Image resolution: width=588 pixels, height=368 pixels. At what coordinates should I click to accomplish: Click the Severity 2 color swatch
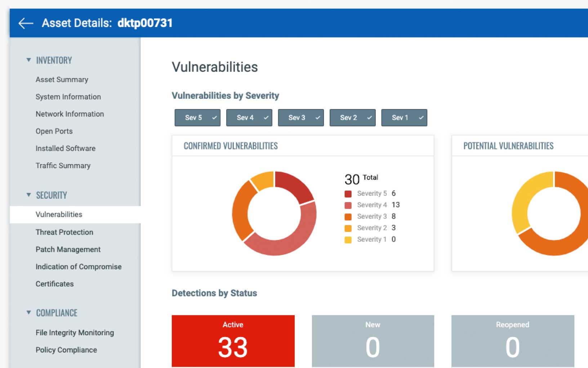(348, 228)
